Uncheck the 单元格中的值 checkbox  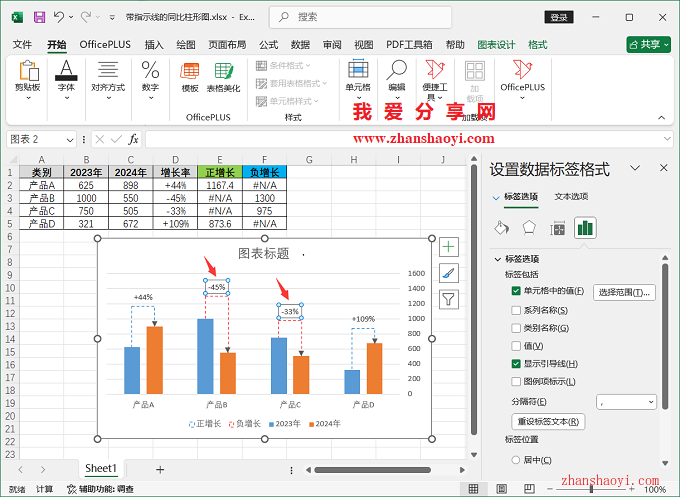[x=516, y=291]
